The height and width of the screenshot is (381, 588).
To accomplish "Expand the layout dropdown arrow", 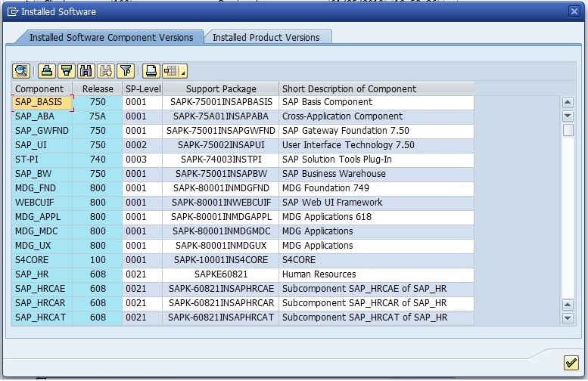I will [x=183, y=72].
